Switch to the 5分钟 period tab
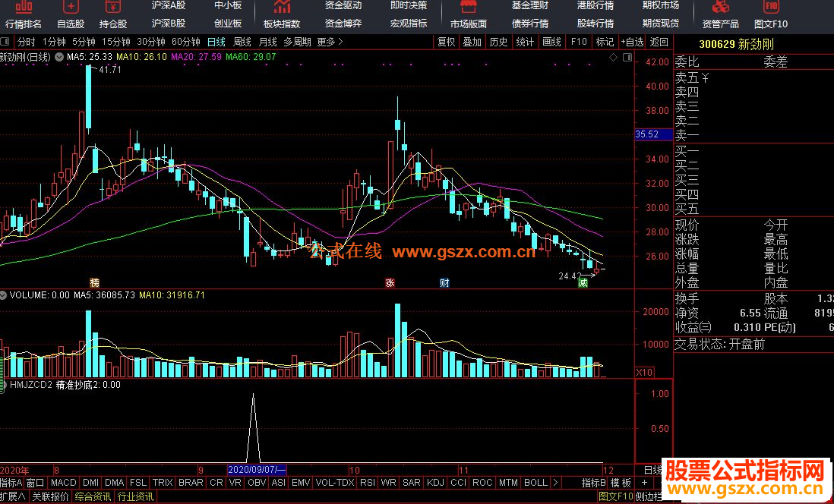The height and width of the screenshot is (504, 834). click(x=84, y=42)
